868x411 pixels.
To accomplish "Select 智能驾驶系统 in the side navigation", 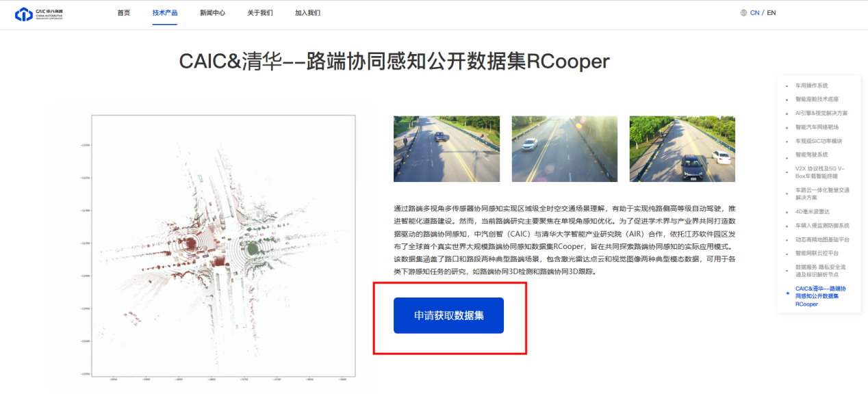I will 811,155.
